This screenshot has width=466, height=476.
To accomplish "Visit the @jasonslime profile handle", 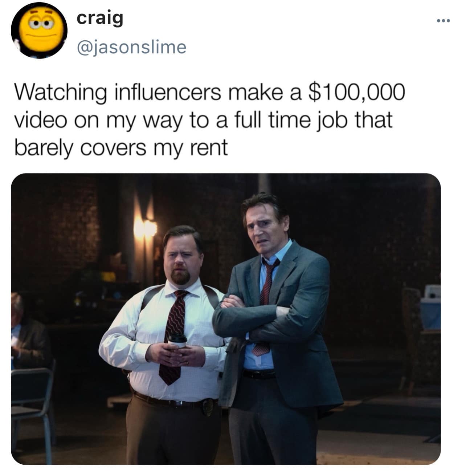I will (131, 47).
